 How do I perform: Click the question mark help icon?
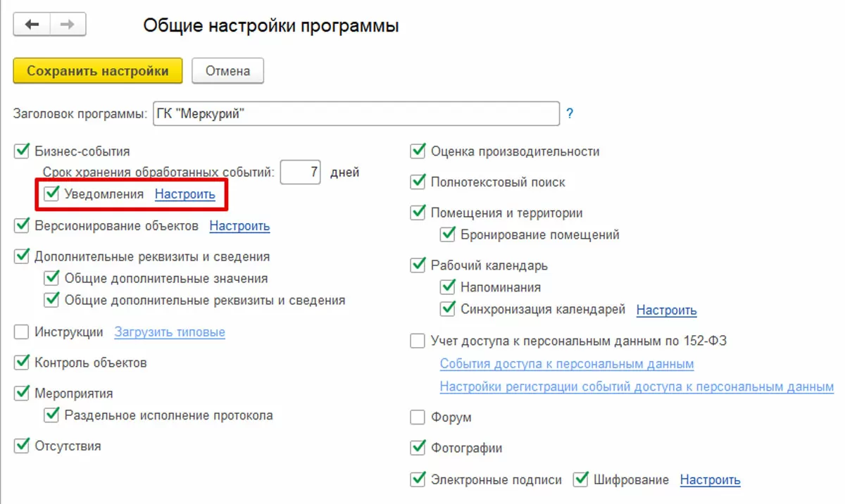(x=570, y=113)
